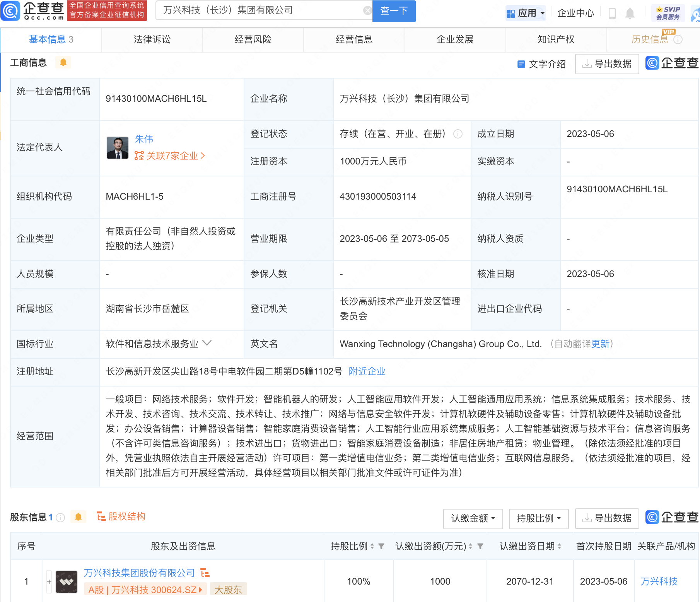Click 注册资本 1000万元人民币 value

pos(373,161)
